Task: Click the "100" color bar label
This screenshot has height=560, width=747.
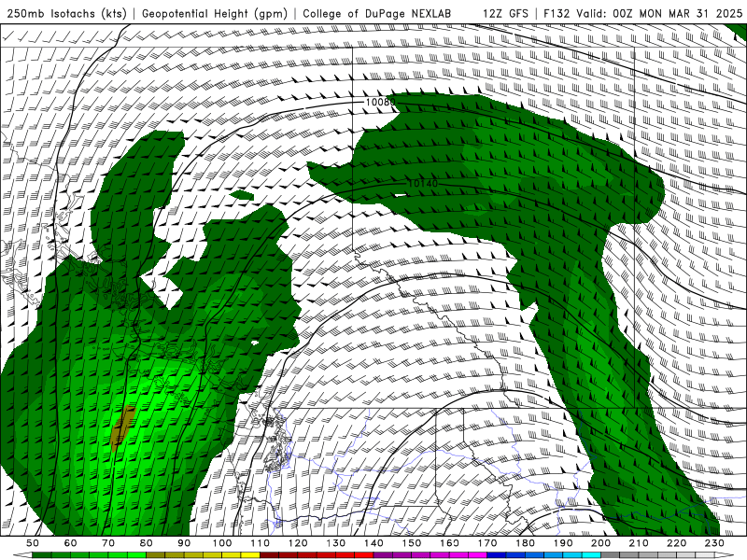Action: [x=222, y=543]
